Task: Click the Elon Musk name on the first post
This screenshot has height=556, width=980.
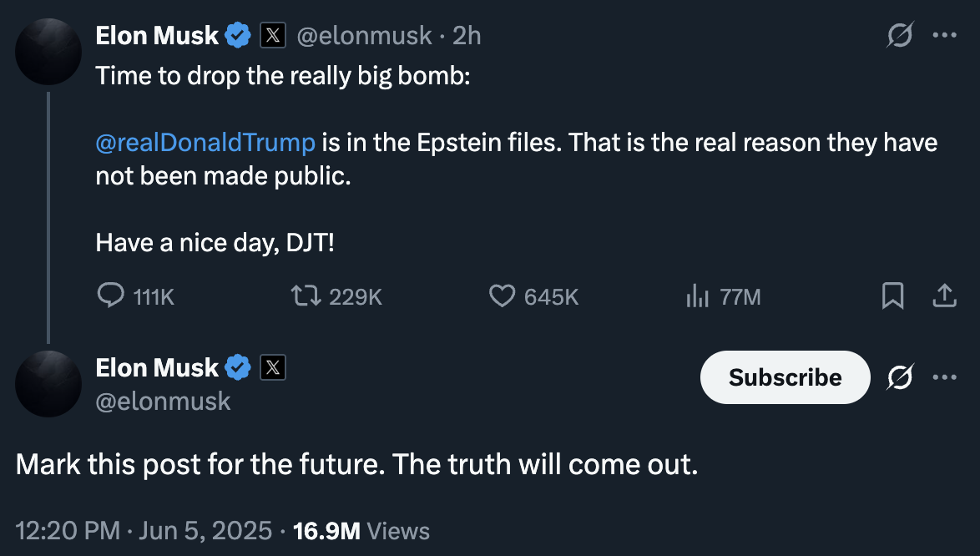Action: (157, 36)
